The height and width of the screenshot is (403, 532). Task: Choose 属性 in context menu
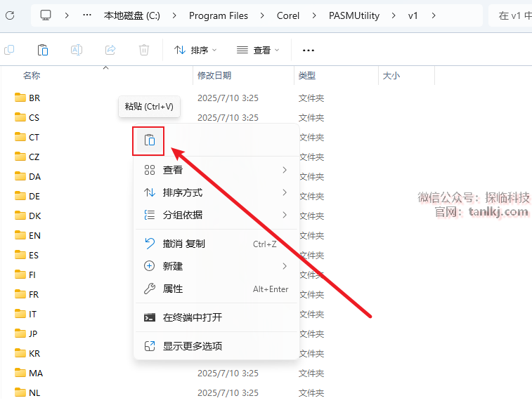[216, 289]
